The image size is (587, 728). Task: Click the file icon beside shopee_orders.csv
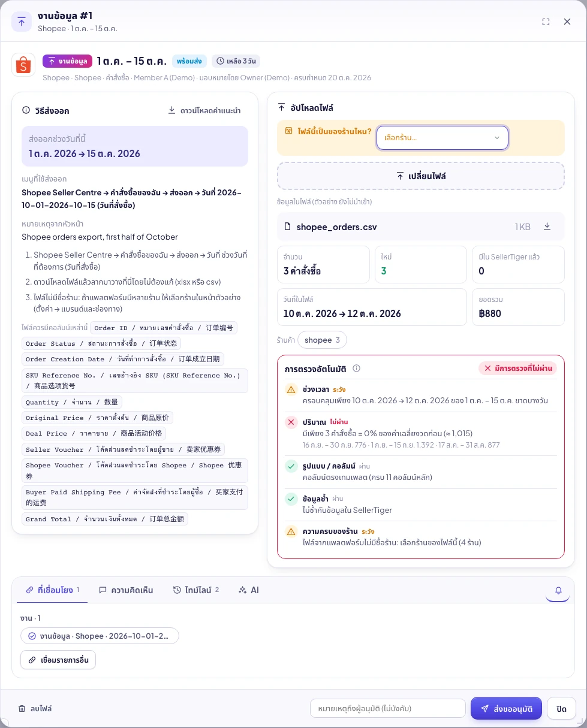(x=288, y=227)
